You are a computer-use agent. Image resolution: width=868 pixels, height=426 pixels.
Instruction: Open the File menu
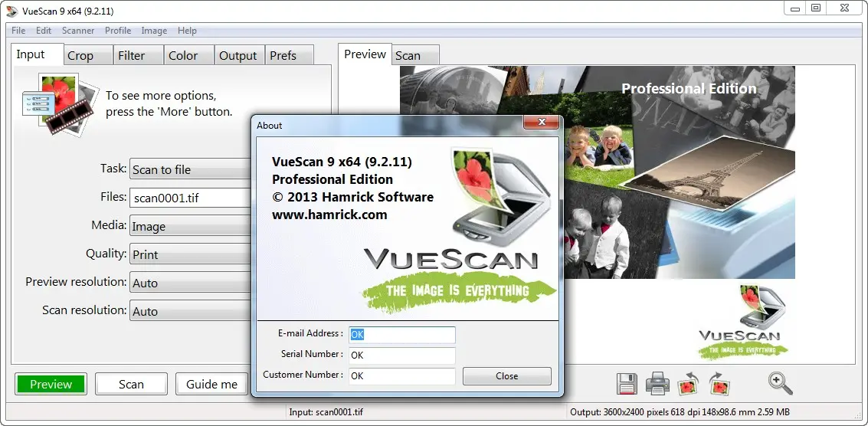(x=18, y=31)
